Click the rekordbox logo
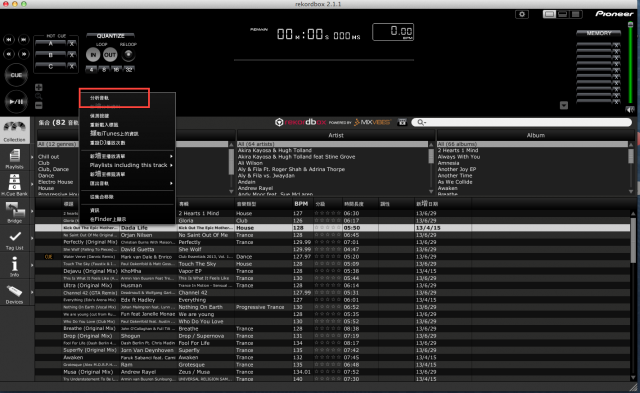 coord(301,122)
